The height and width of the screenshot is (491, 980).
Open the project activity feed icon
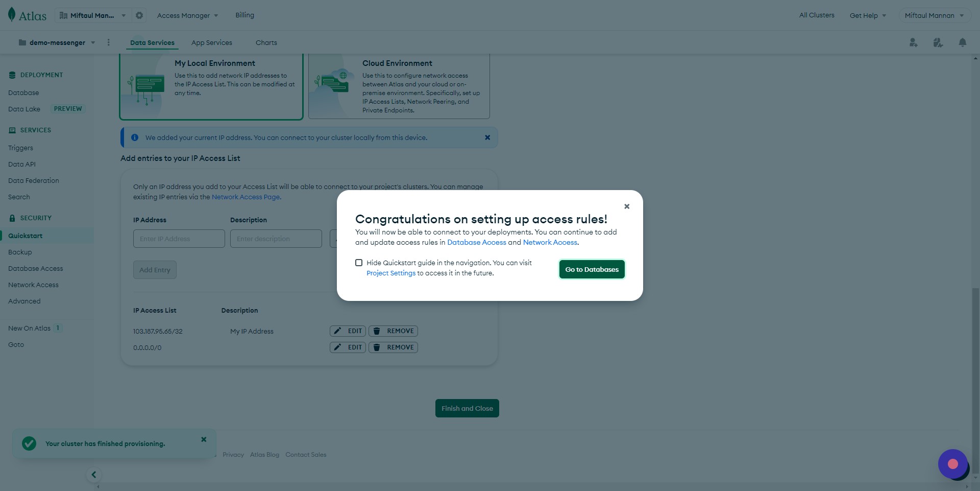[x=938, y=42]
